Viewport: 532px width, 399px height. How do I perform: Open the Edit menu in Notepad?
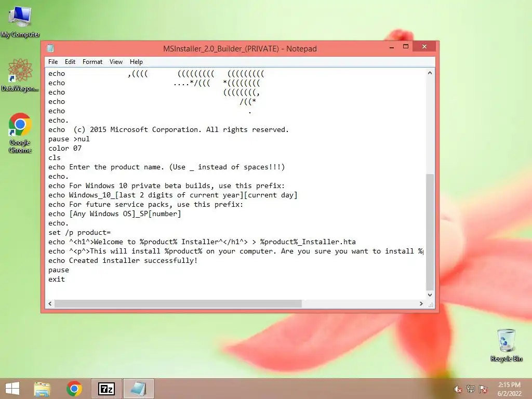pos(70,62)
